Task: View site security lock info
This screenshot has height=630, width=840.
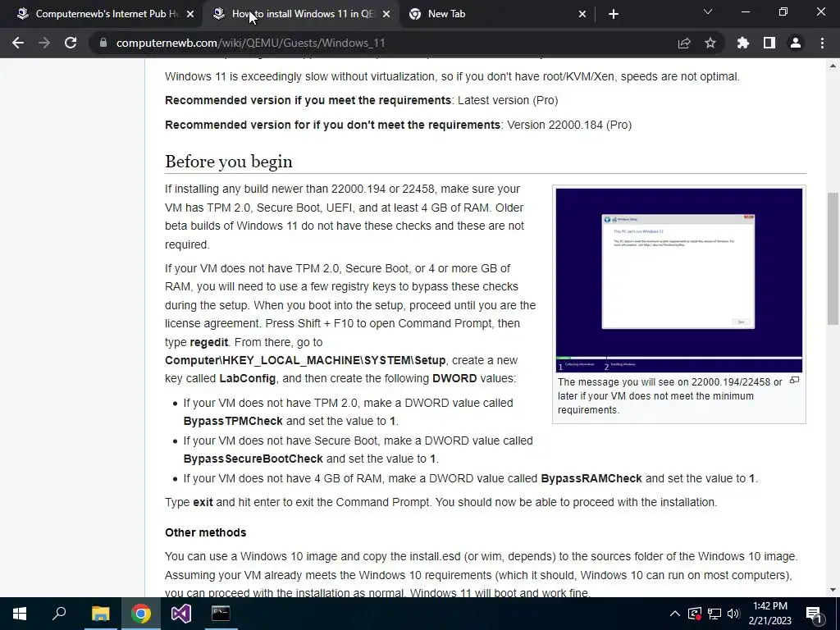Action: point(103,43)
